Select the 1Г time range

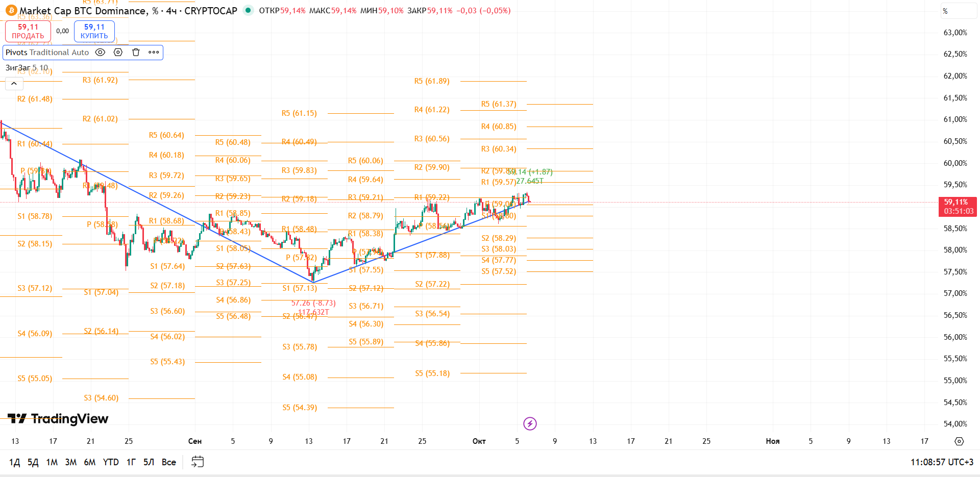point(131,462)
